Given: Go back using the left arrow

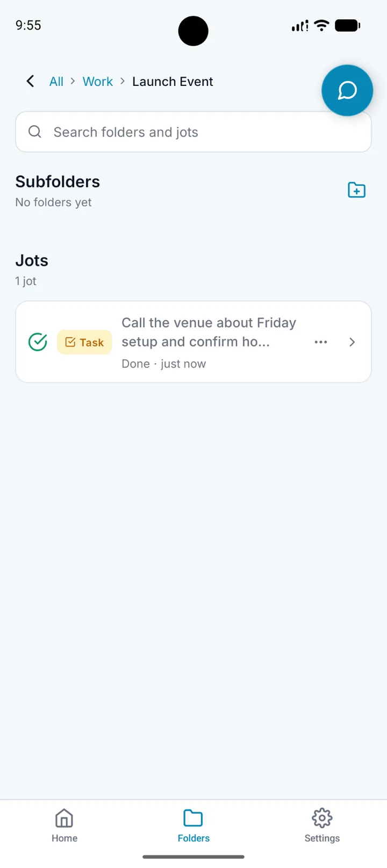Looking at the screenshot, I should click(31, 81).
